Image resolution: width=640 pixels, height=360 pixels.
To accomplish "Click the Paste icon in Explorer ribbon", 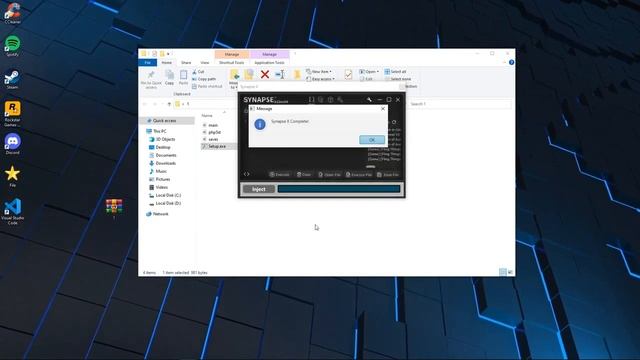I will (183, 77).
